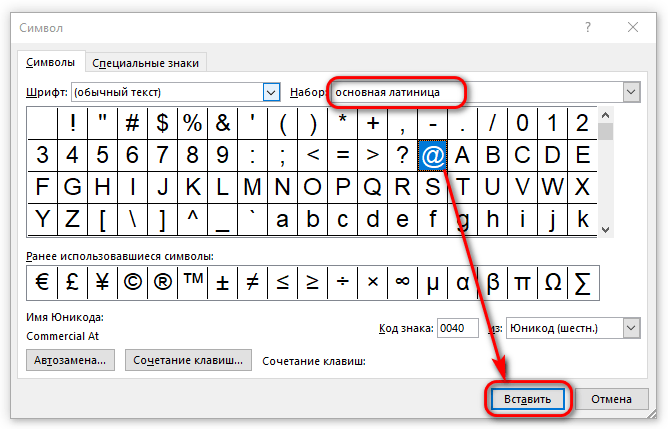Image resolution: width=668 pixels, height=429 pixels.
Task: Pick the Omega symbol from recent symbols
Action: click(553, 282)
